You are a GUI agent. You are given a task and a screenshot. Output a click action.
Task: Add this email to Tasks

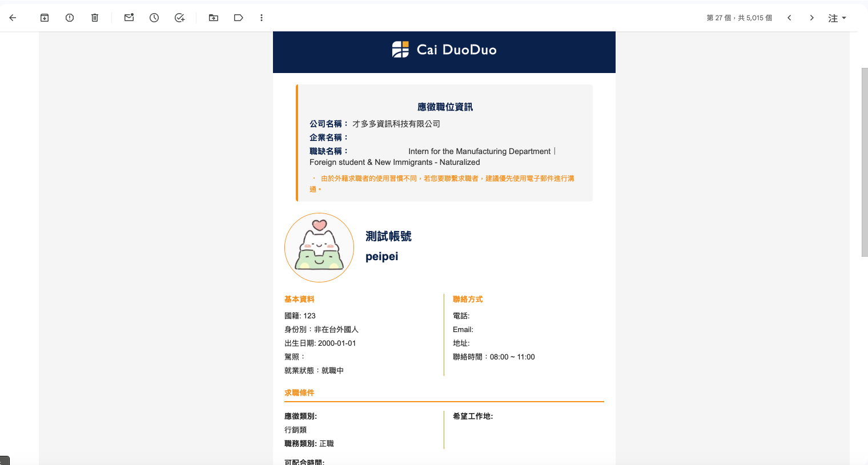pyautogui.click(x=179, y=18)
